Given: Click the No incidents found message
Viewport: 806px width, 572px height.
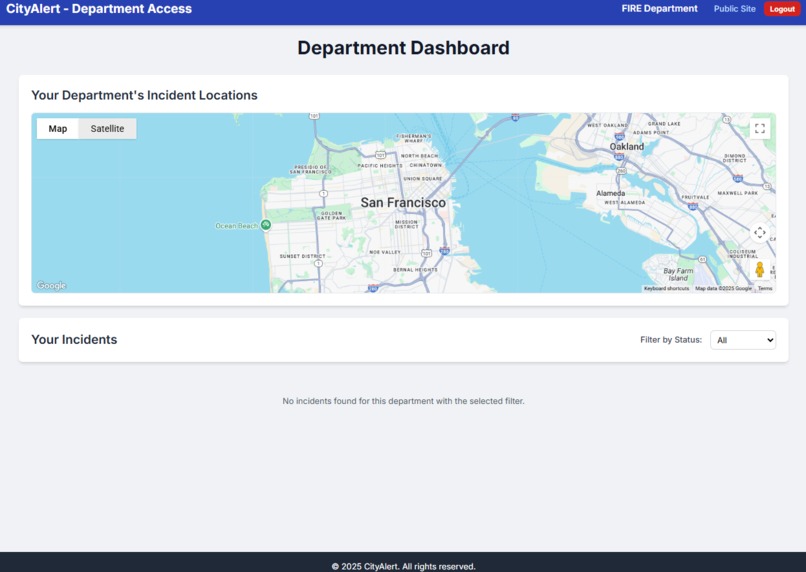Looking at the screenshot, I should point(403,401).
